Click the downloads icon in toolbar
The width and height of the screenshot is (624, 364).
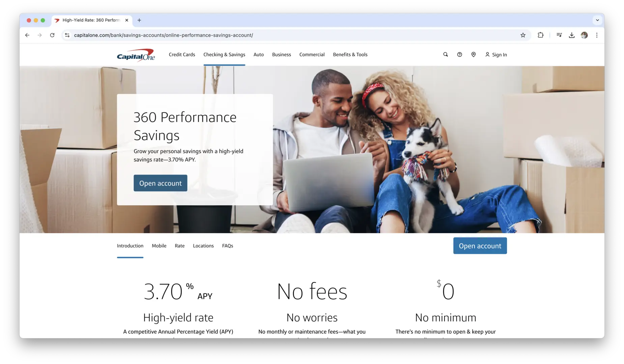click(571, 35)
